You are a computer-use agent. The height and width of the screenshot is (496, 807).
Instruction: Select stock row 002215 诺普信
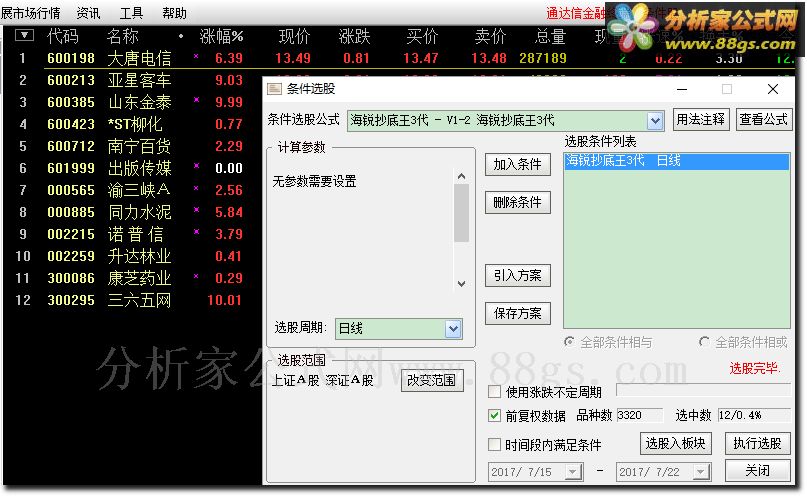pos(132,234)
